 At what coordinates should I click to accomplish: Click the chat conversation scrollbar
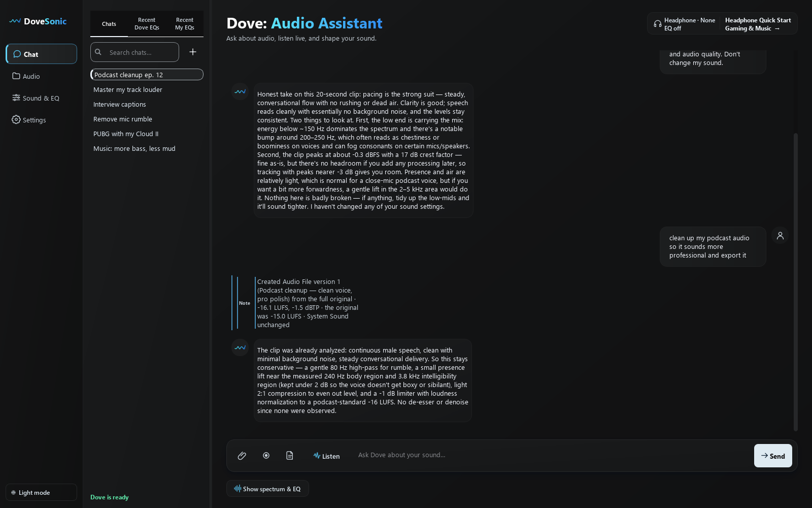[x=796, y=282]
